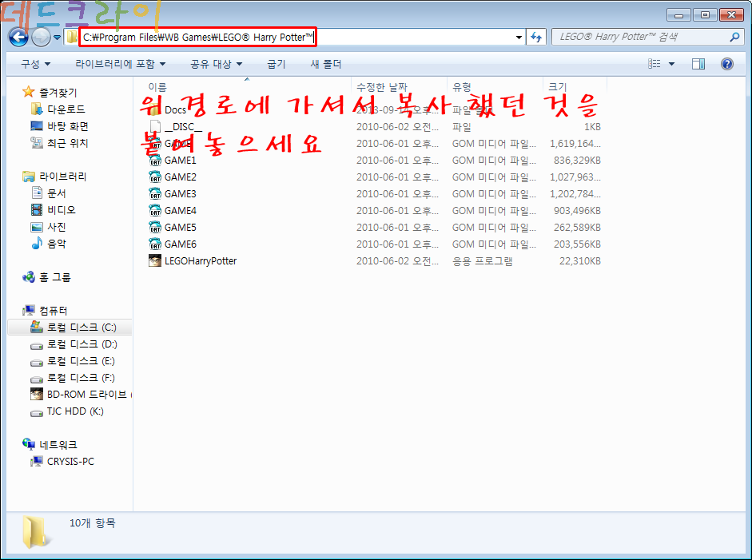Create a folder with 새 폴더
This screenshot has width=752, height=560.
[325, 64]
